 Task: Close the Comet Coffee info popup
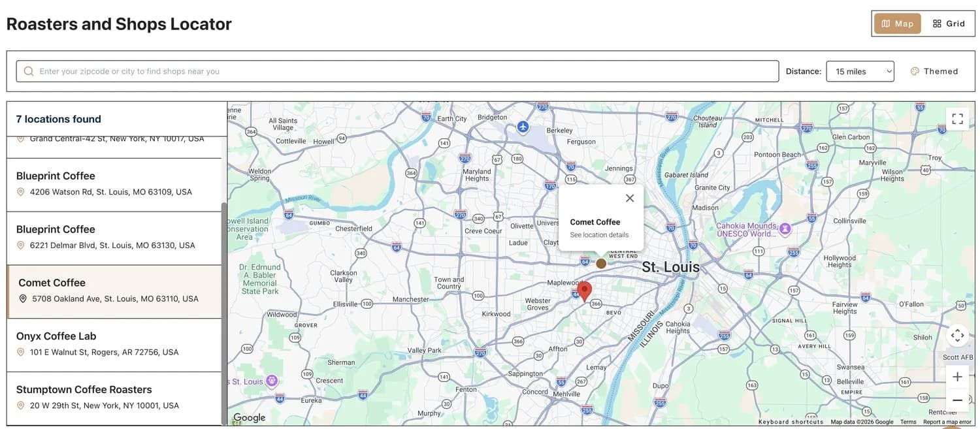pyautogui.click(x=630, y=198)
